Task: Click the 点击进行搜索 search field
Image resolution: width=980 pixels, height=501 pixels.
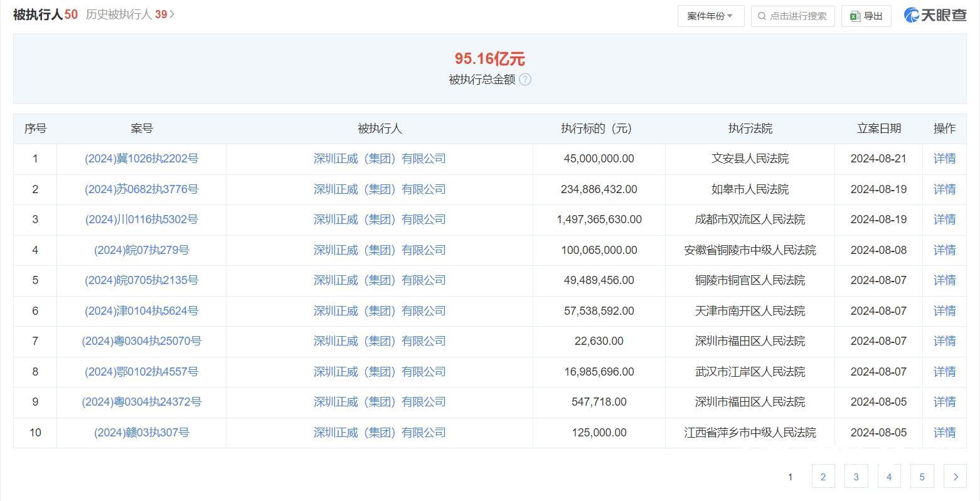Action: pyautogui.click(x=797, y=16)
